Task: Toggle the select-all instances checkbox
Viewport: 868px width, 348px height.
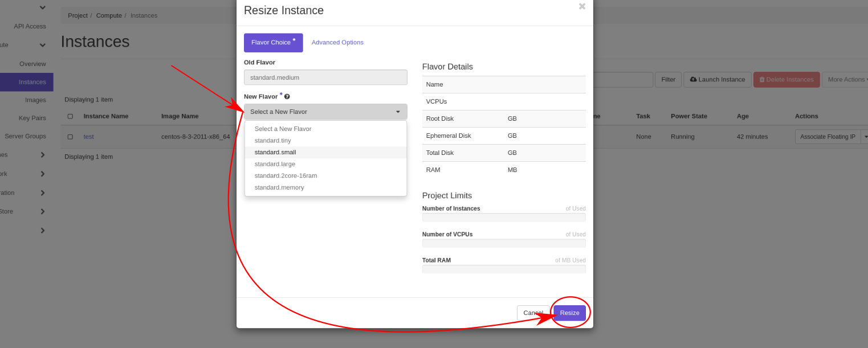Action: (70, 116)
